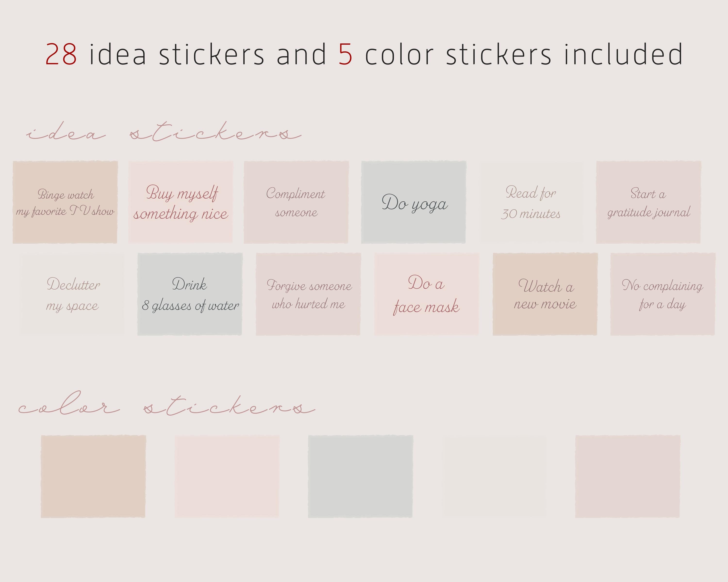Click the '28 idea stickers' title text
Image resolution: width=728 pixels, height=582 pixels.
(155, 54)
